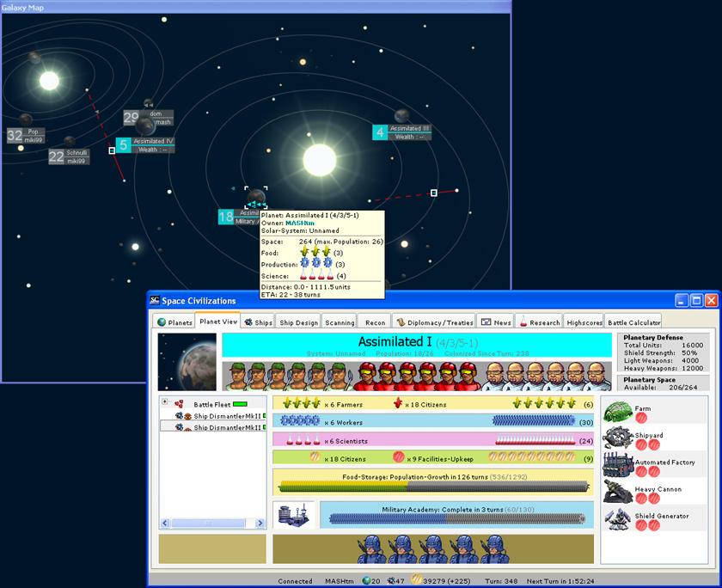Viewport: 722px width, 588px height.
Task: Click the Shipyard building icon
Action: coord(618,438)
